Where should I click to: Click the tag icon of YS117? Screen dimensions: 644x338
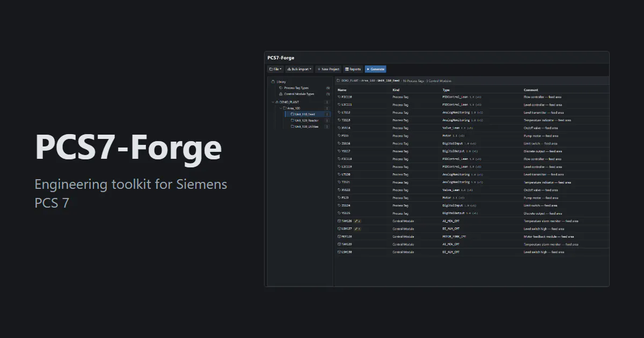click(x=339, y=151)
